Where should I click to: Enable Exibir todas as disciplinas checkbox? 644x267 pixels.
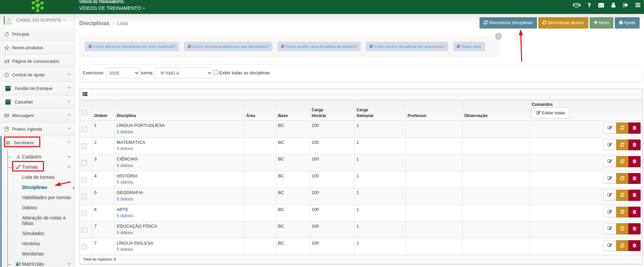(216, 72)
